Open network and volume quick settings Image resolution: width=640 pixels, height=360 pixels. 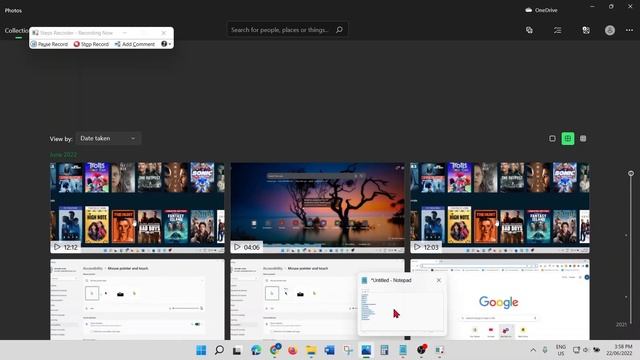pyautogui.click(x=586, y=350)
